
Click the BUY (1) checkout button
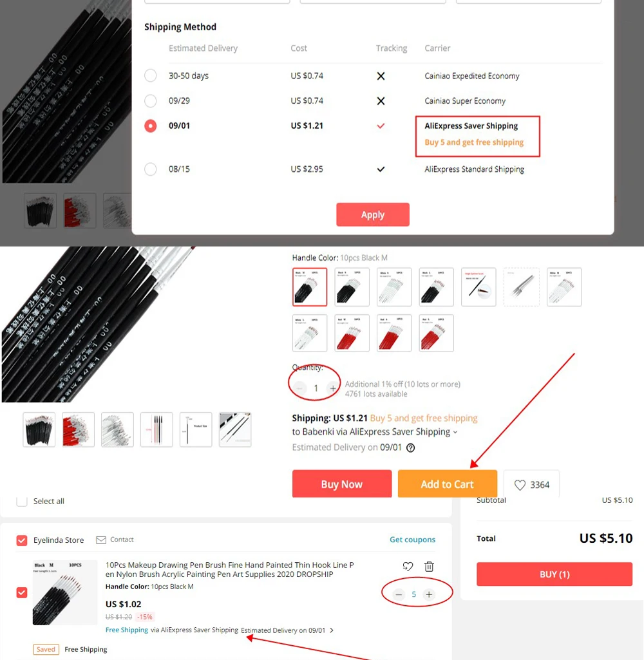554,574
